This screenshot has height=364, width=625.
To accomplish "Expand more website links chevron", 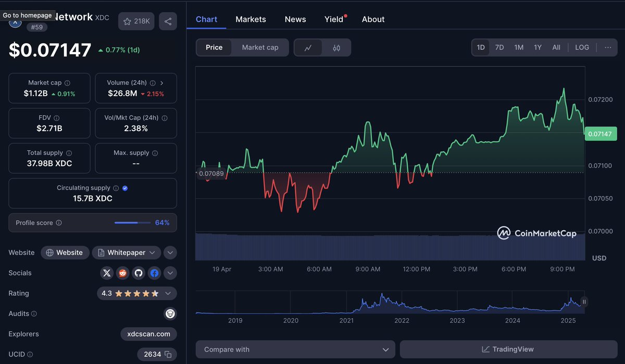I will point(170,253).
